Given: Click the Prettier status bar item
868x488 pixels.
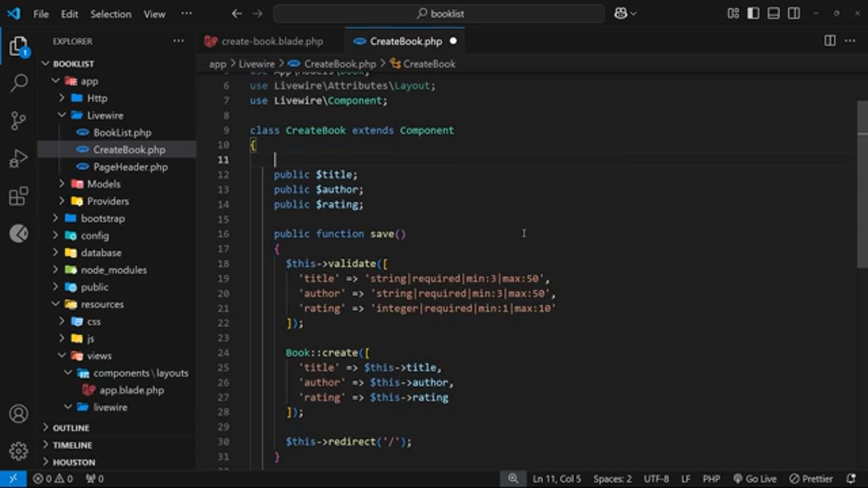Looking at the screenshot, I should pos(811,479).
